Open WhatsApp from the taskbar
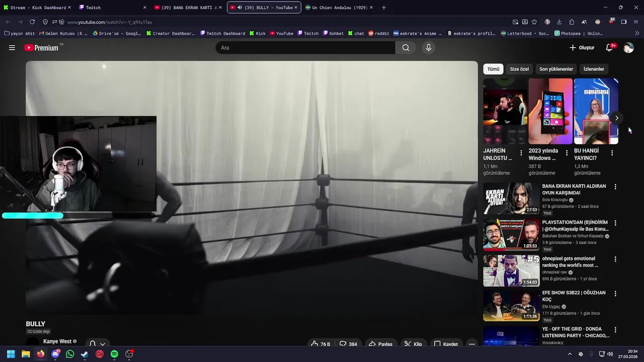Screen dimensions: 644x362 70,354
